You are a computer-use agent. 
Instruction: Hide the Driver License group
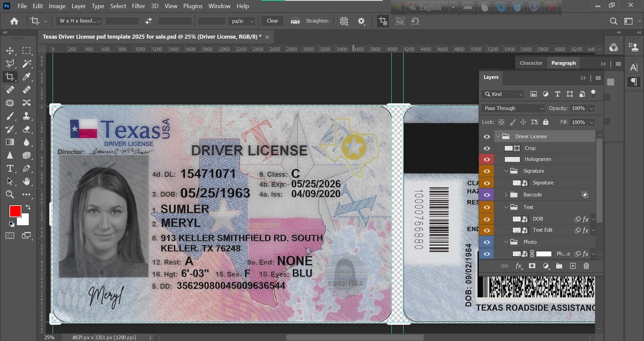(487, 136)
